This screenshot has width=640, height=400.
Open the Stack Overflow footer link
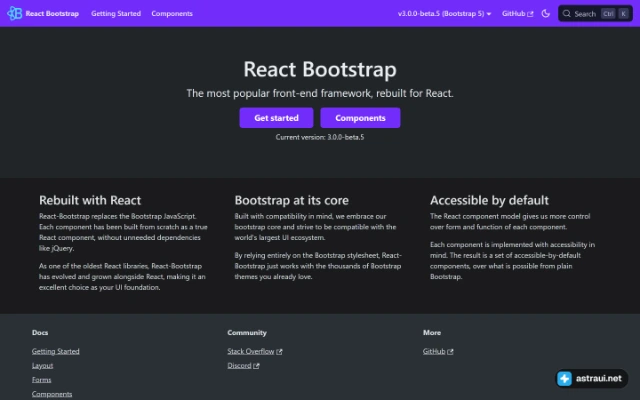point(255,351)
